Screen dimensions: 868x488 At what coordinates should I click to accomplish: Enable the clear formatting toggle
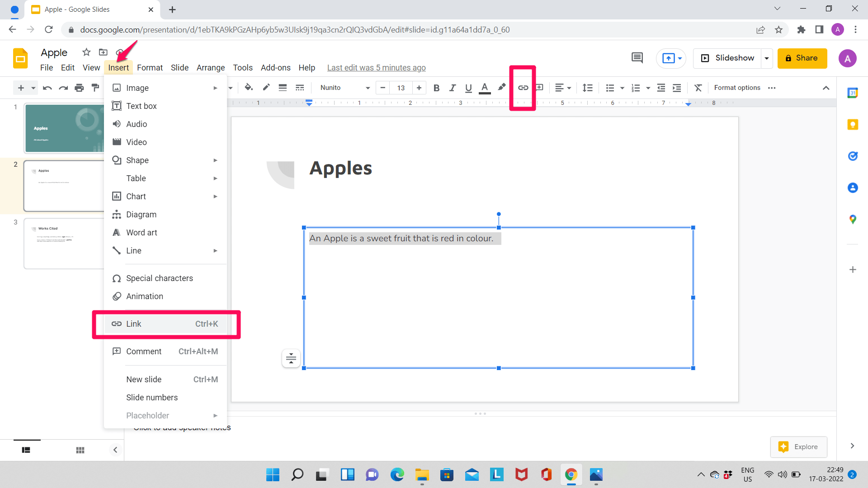tap(698, 88)
